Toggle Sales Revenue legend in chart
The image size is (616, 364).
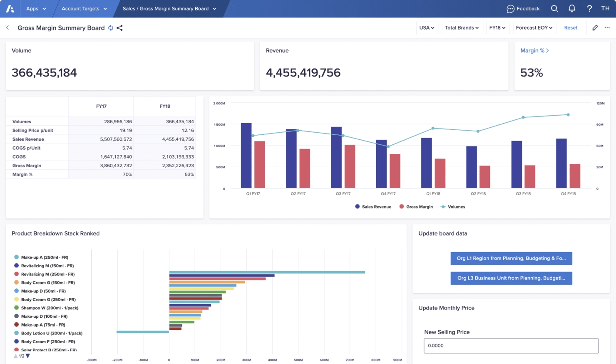373,207
